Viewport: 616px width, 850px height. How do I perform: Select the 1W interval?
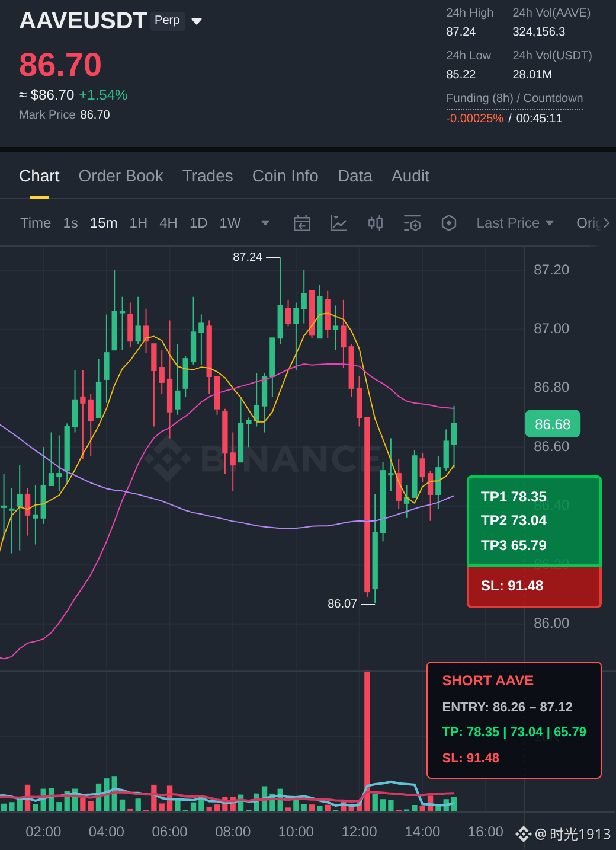pyautogui.click(x=230, y=223)
